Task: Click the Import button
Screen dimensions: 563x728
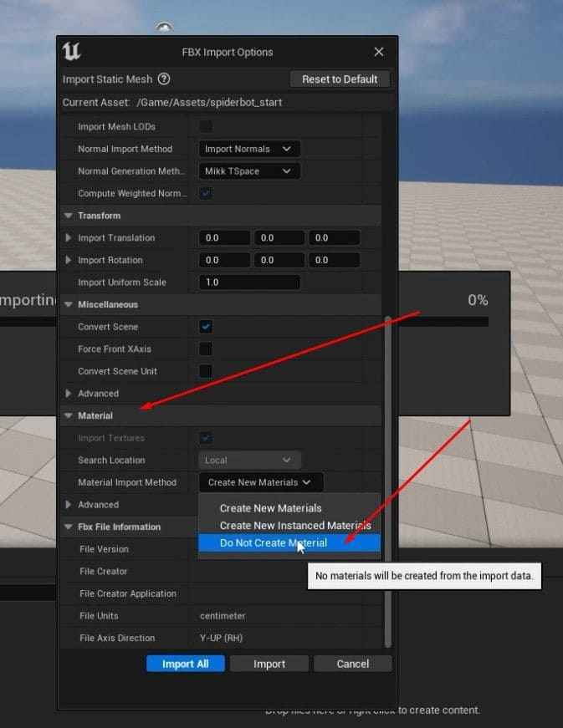Action: [x=269, y=664]
